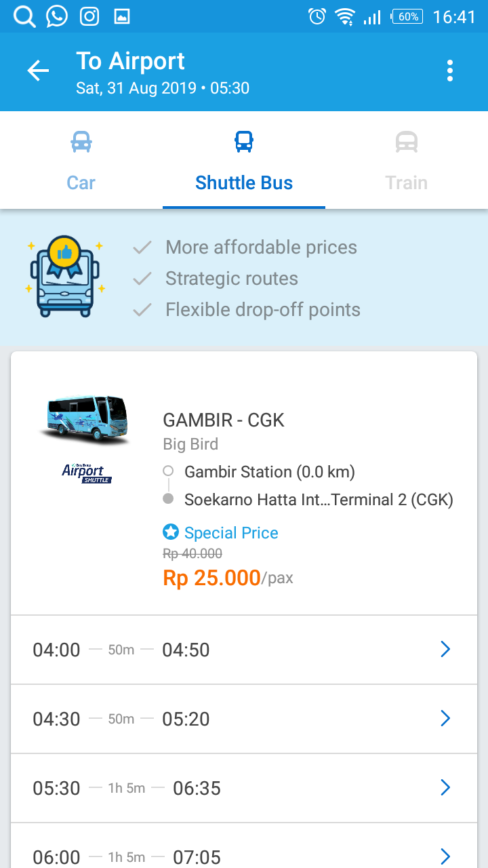Switch to the Car tab
This screenshot has height=868, width=488.
(81, 182)
